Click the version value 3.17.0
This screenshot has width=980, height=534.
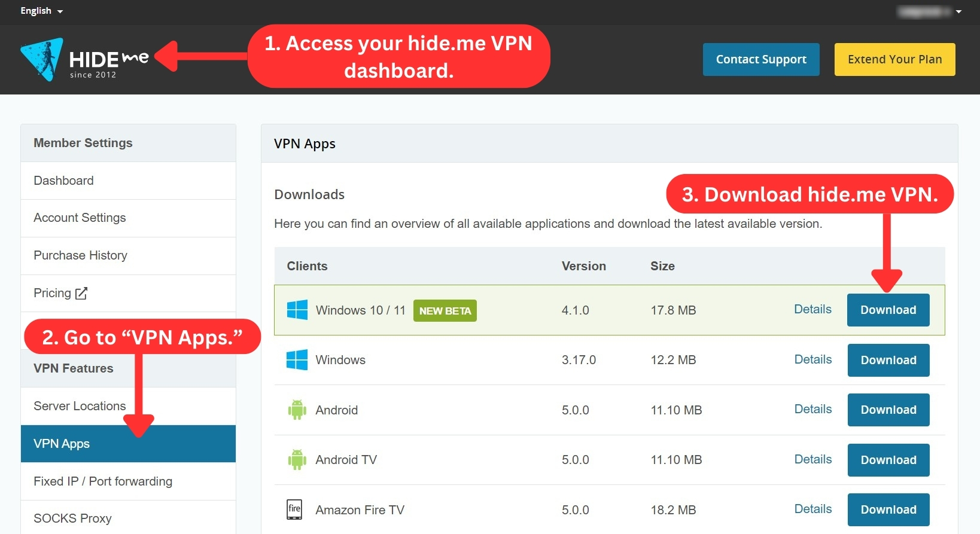[x=579, y=360]
